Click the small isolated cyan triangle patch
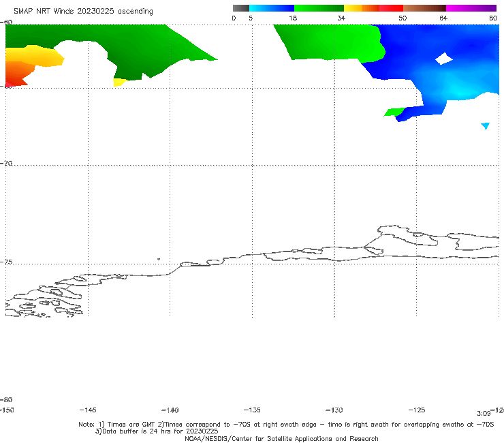 tap(486, 126)
